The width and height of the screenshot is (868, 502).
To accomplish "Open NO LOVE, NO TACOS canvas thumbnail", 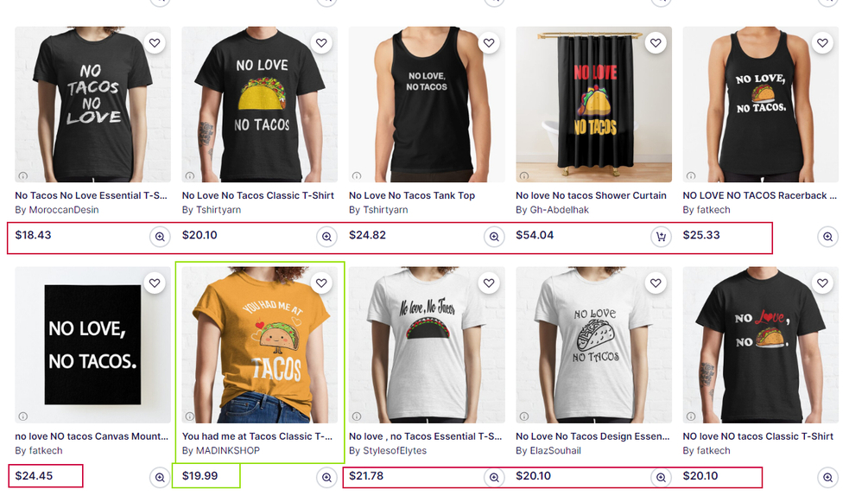I will pos(92,346).
